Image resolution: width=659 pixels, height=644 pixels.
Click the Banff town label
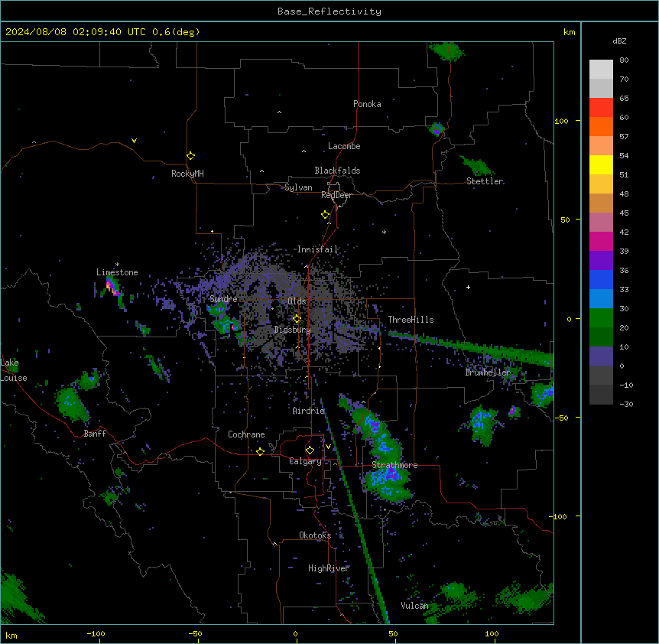tap(95, 434)
